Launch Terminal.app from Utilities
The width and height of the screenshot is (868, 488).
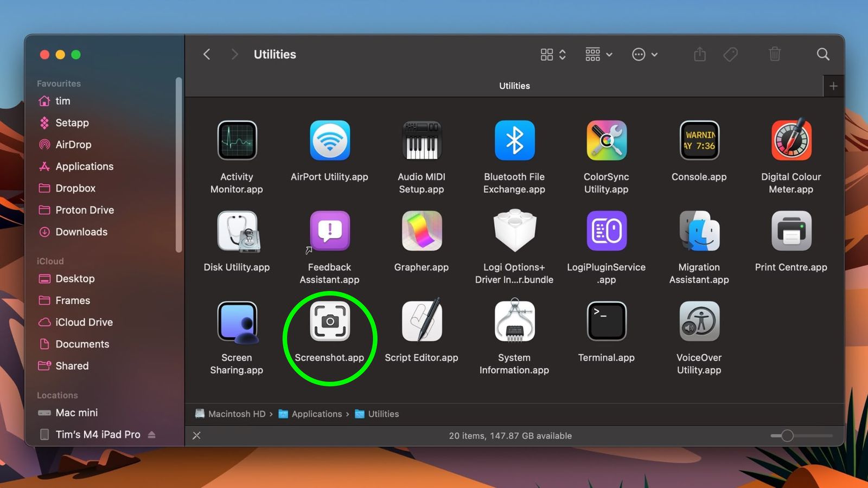(606, 320)
